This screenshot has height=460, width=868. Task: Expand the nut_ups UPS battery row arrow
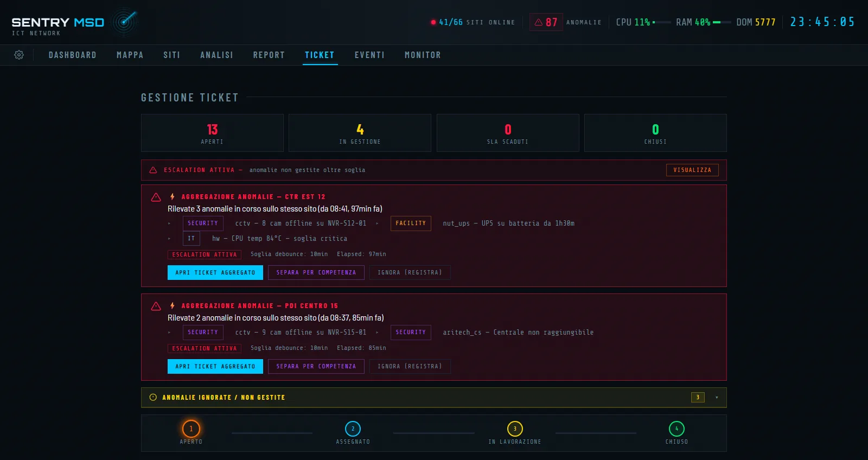click(377, 223)
